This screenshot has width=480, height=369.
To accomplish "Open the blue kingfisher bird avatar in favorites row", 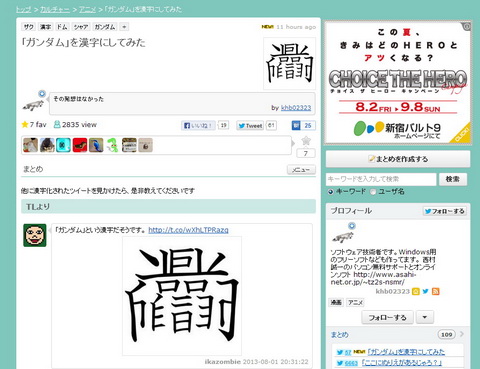I will (96, 145).
